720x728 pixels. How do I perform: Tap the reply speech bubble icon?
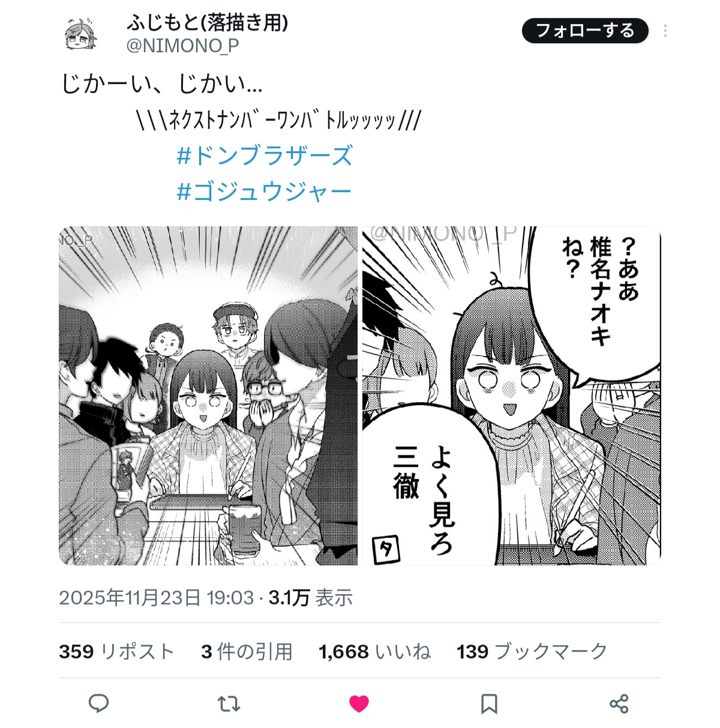point(98,703)
